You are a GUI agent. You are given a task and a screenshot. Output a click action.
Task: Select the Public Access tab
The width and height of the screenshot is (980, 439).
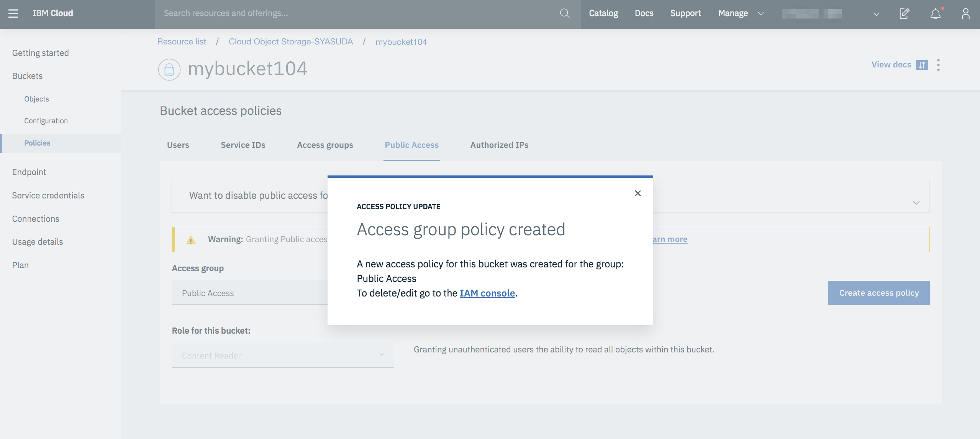coord(411,145)
